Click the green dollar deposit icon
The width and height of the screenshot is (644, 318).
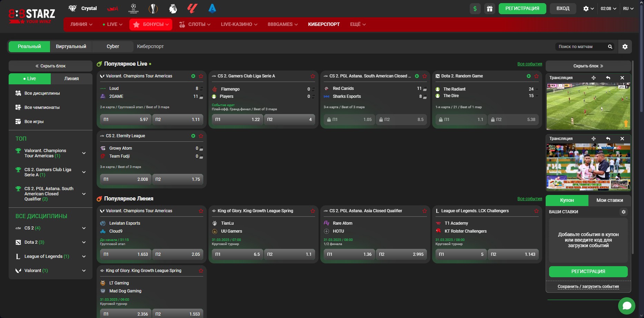(x=475, y=9)
